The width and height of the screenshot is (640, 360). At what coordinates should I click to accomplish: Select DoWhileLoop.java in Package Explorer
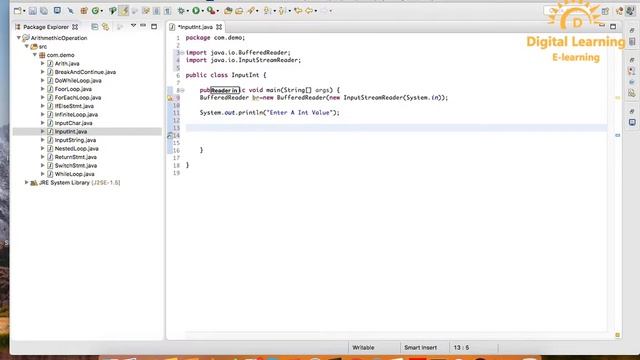78,80
